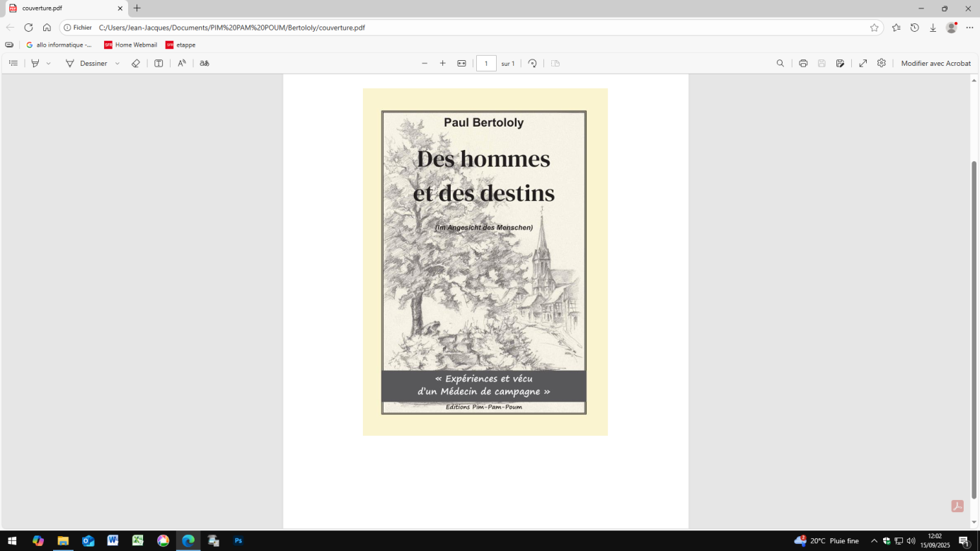This screenshot has width=980, height=551.
Task: Open the browser Settings and more menu
Action: pyautogui.click(x=969, y=28)
